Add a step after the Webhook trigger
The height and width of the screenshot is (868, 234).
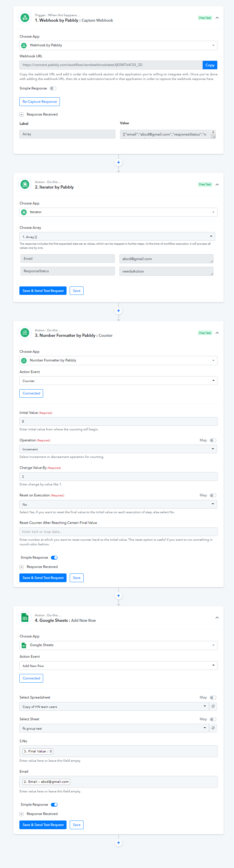[119, 162]
